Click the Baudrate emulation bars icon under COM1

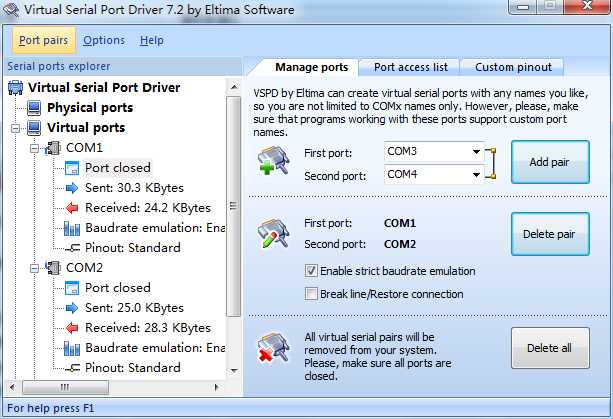(72, 228)
